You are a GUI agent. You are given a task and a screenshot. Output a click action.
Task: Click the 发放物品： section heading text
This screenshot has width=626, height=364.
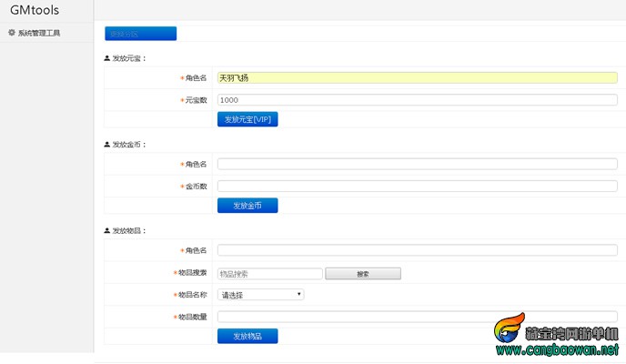pyautogui.click(x=129, y=231)
